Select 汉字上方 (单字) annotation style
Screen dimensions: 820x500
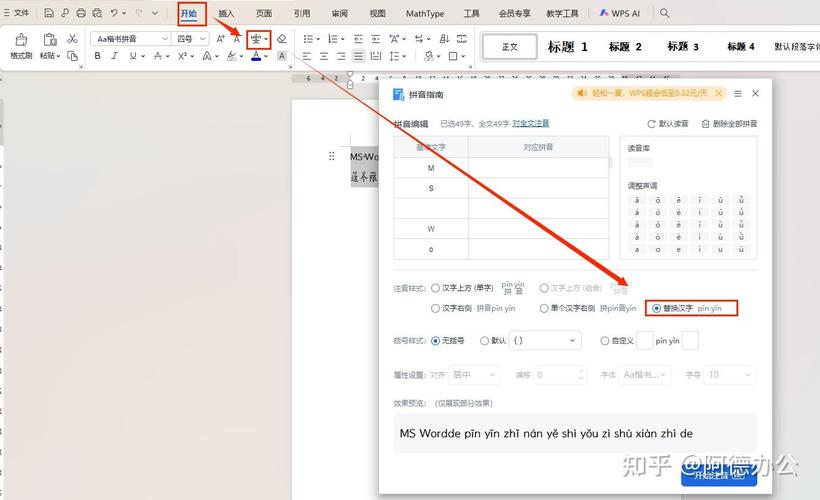coord(435,288)
